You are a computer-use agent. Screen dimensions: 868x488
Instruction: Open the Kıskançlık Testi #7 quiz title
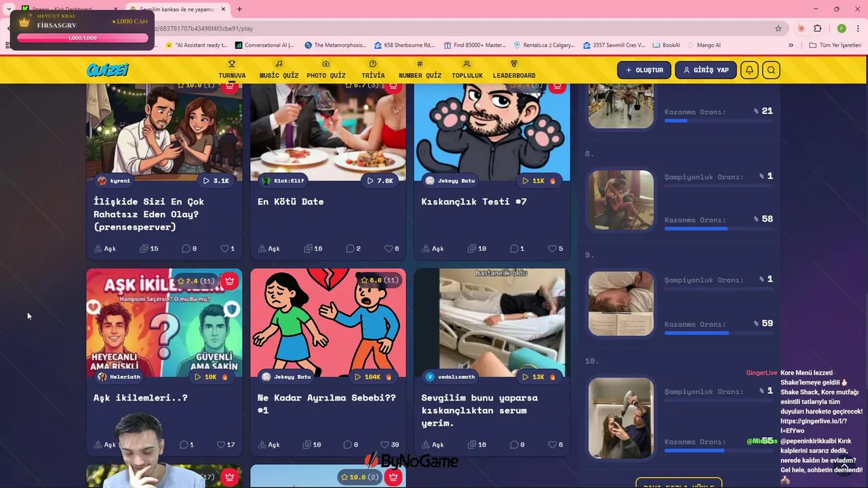(474, 201)
